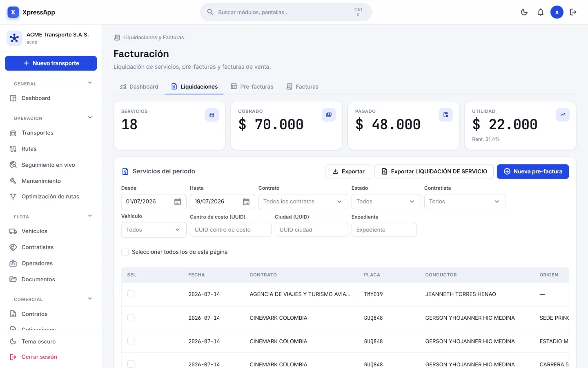
Task: Open the Estado dropdown filter
Action: (386, 202)
